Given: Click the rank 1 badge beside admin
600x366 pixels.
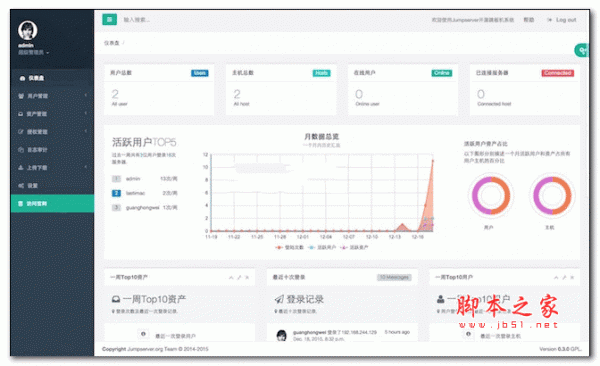Looking at the screenshot, I should click(x=116, y=179).
